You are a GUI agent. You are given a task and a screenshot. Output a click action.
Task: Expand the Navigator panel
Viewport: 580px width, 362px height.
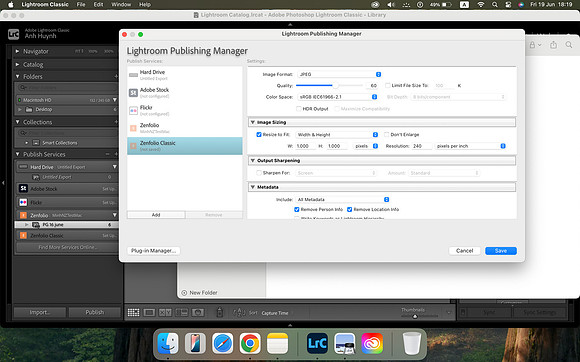click(17, 51)
